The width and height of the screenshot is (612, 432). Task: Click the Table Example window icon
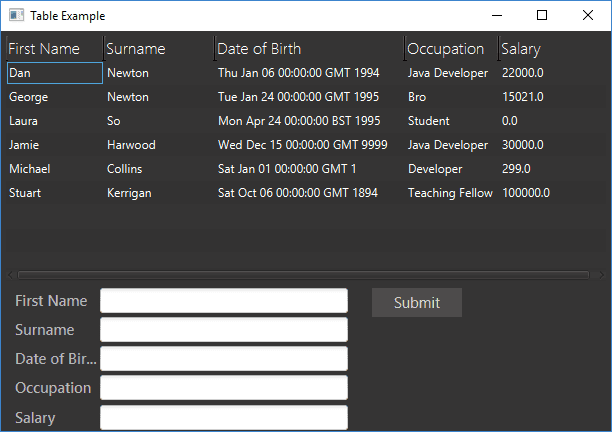pos(16,16)
